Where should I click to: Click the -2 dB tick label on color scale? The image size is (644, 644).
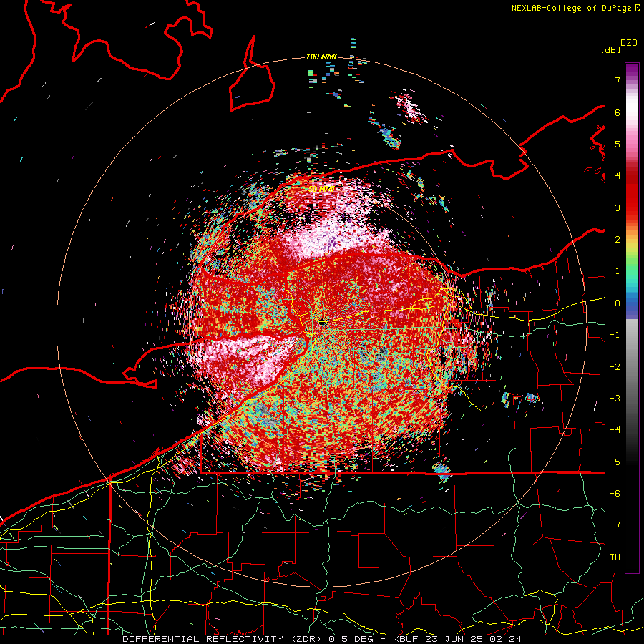tap(615, 367)
